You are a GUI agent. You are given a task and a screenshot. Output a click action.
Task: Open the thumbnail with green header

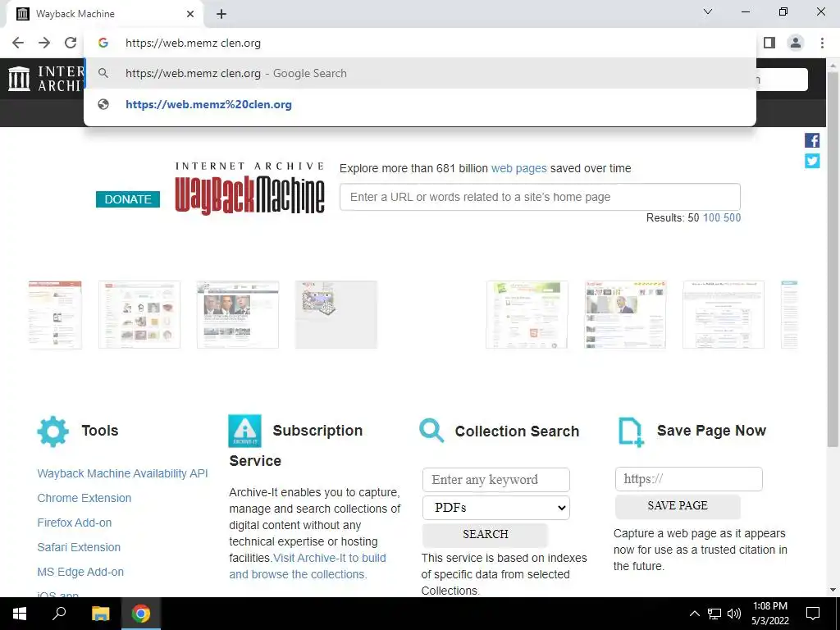[x=527, y=314]
